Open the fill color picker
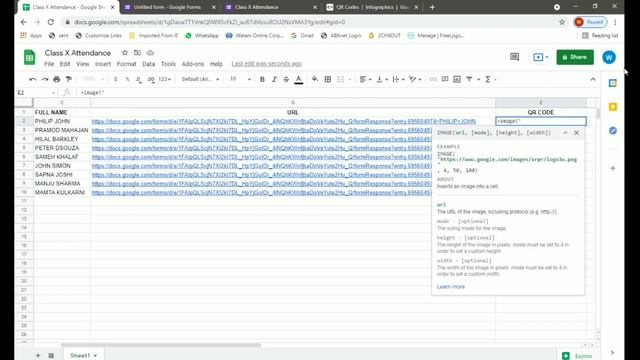This screenshot has height=360, width=640. 315,79
